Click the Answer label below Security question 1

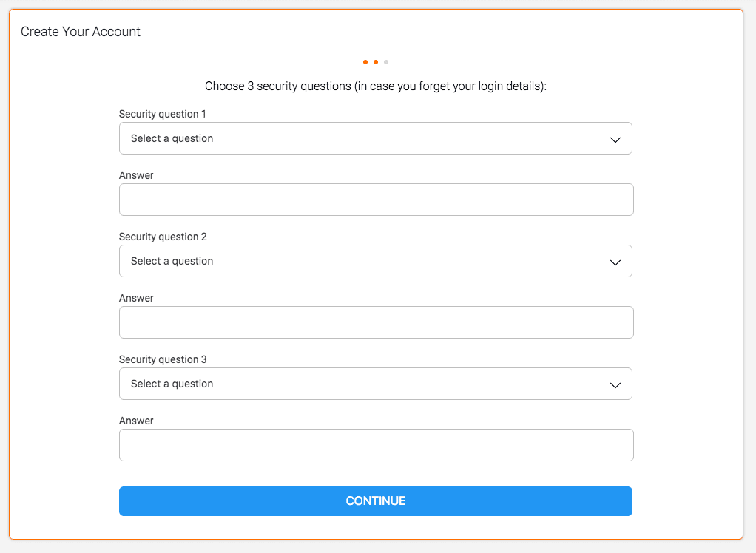click(136, 175)
